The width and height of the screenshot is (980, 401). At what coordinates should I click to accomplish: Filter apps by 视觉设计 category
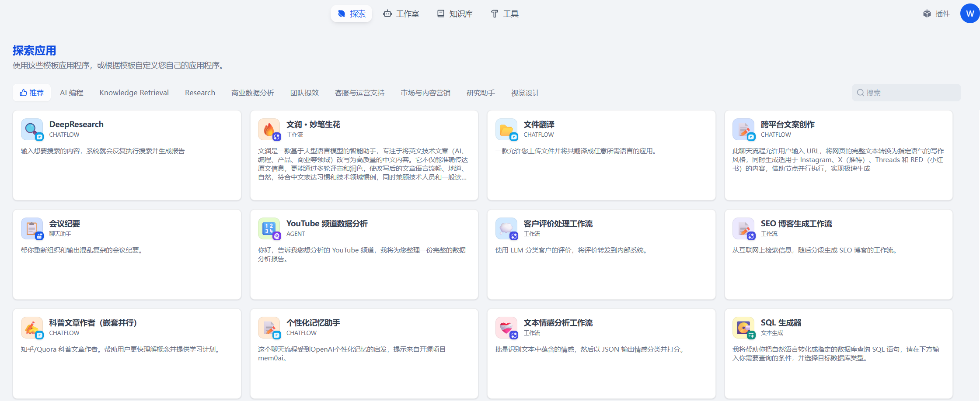pyautogui.click(x=525, y=93)
